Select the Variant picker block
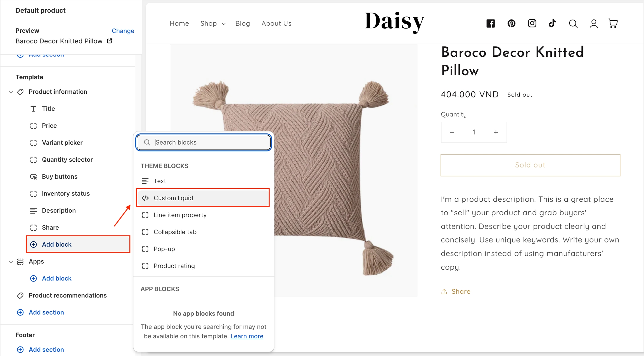Screen dimensions: 644x356 coord(62,143)
